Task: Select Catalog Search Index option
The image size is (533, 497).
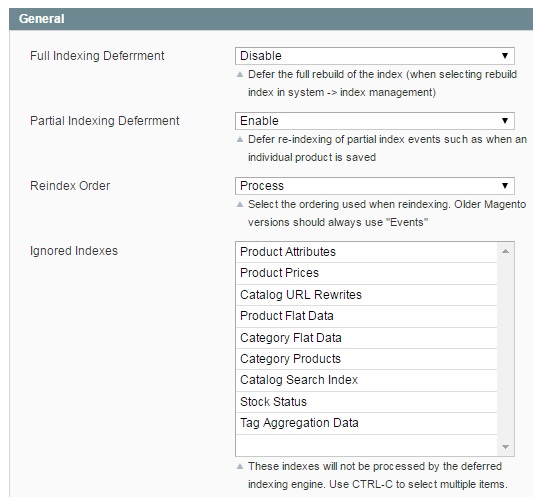Action: tap(366, 380)
